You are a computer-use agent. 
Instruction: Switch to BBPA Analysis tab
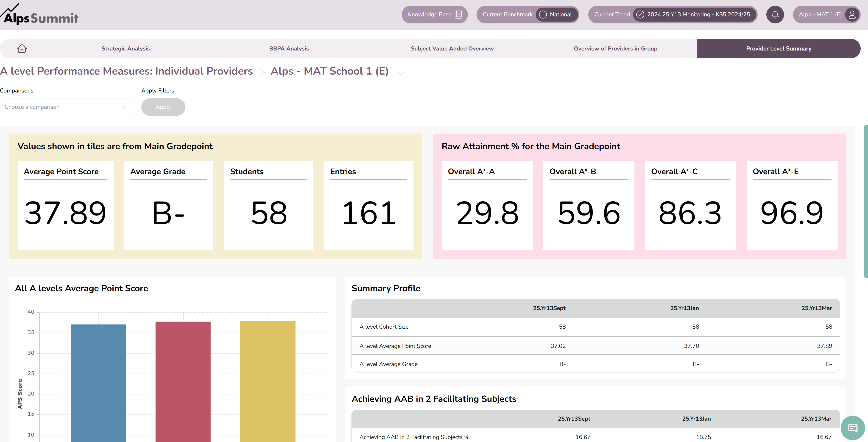[x=289, y=49]
